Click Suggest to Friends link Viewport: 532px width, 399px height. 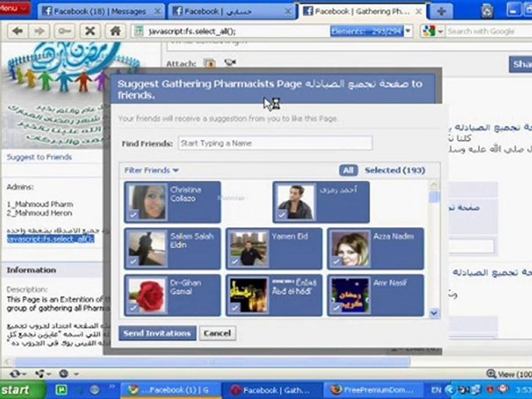click(39, 157)
